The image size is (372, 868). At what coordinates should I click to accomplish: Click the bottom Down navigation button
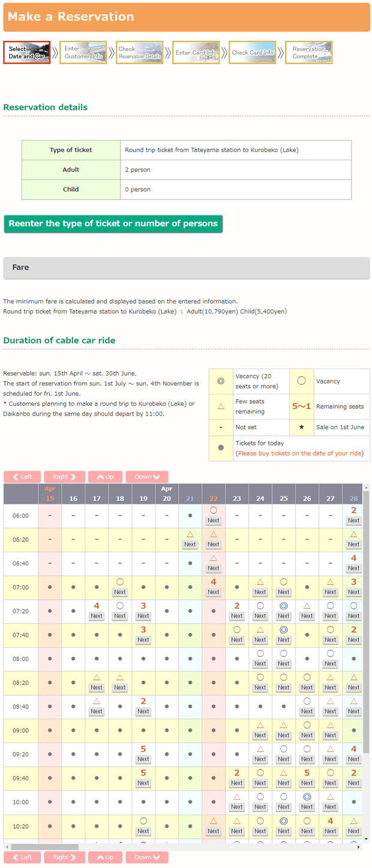tap(147, 857)
